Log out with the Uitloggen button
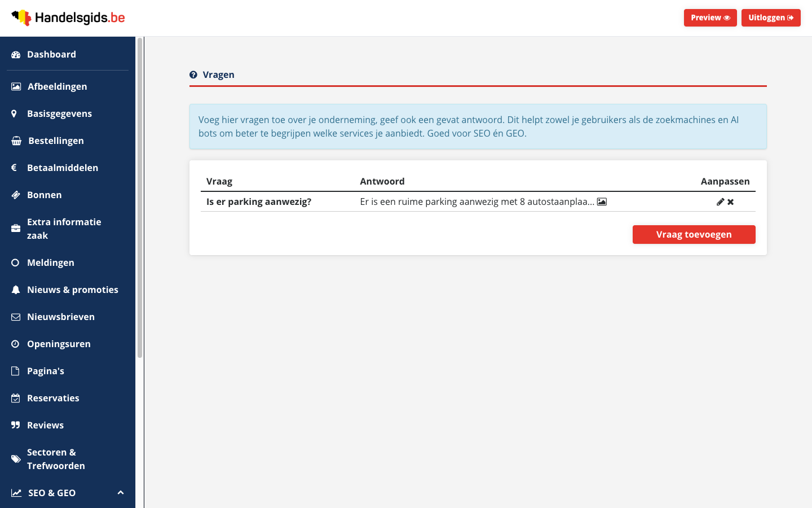Screen dimensions: 812x508 [771, 17]
